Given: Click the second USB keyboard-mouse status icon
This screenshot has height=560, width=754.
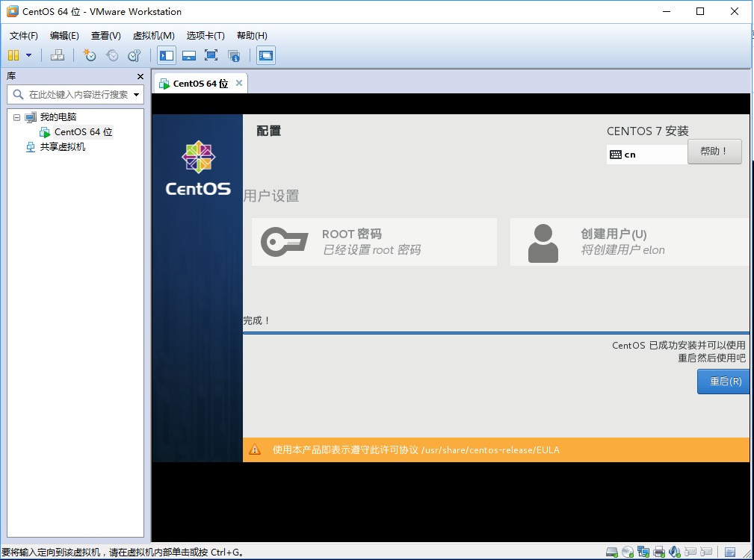Looking at the screenshot, I should (706, 553).
